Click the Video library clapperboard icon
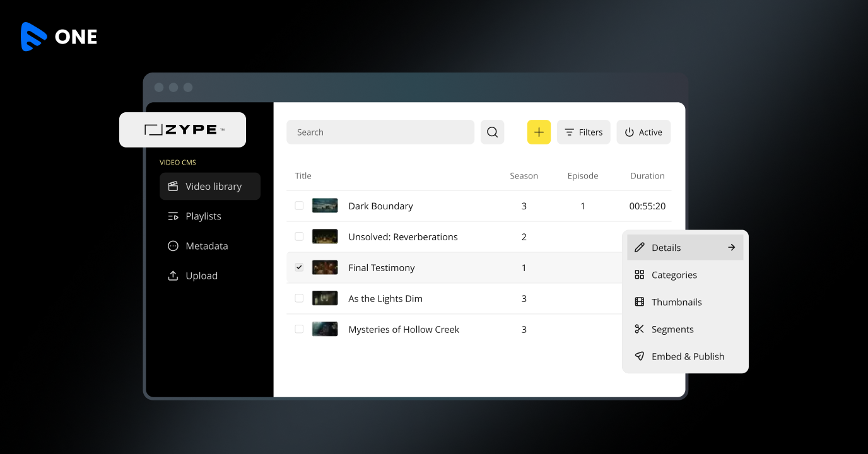Screen dimensions: 868x454 tap(173, 187)
